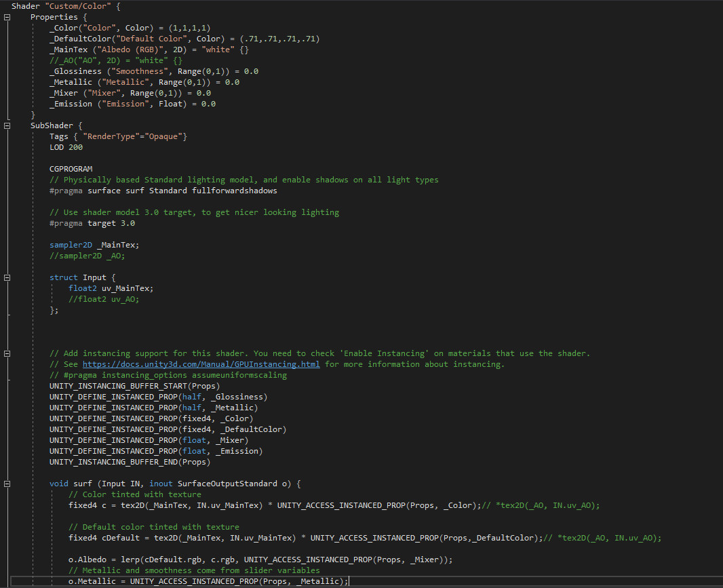The image size is (723, 588).
Task: Click the o.Albedo = lerp line
Action: click(260, 560)
